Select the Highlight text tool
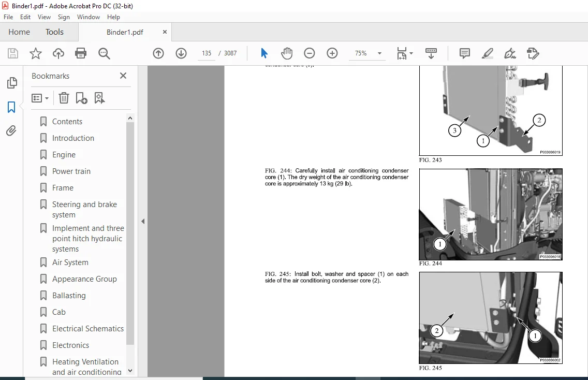 [x=487, y=53]
